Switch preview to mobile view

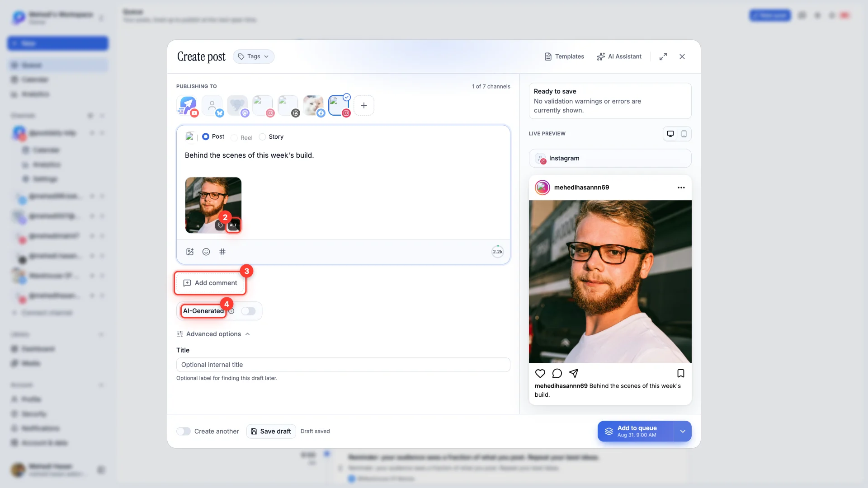point(684,134)
